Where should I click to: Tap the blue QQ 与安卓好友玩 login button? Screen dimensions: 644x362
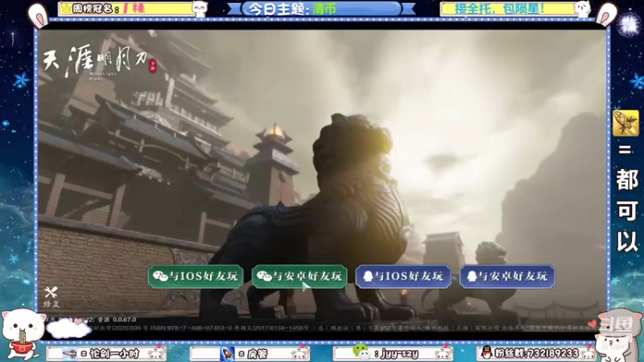coord(507,276)
